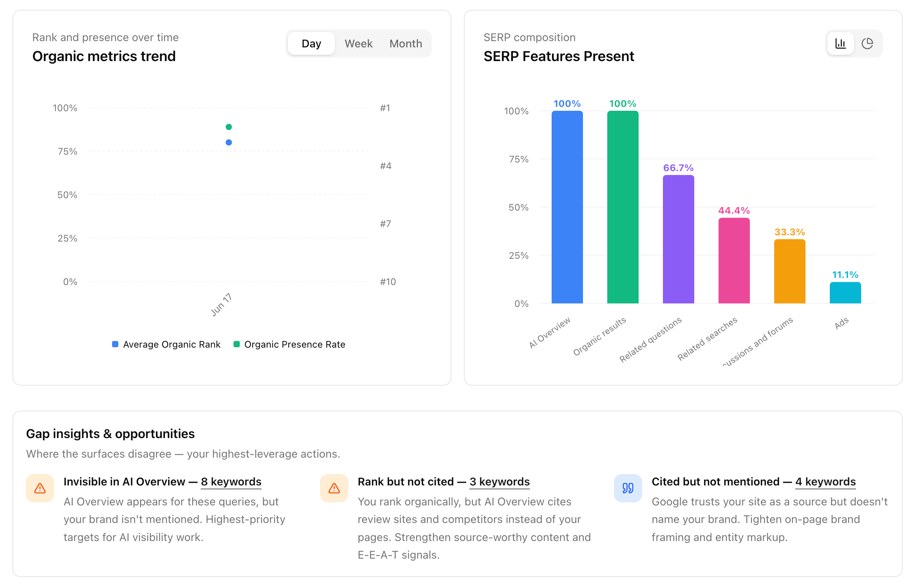Select the Day tab
916x588 pixels.
tap(311, 43)
